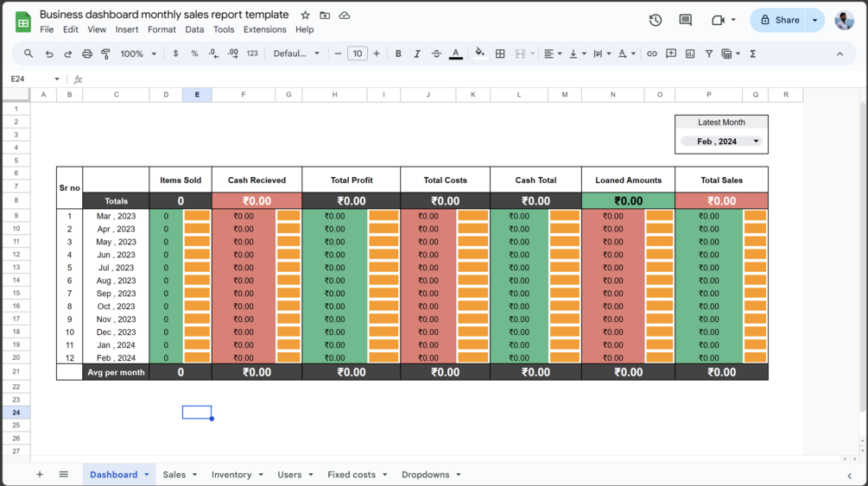Screen dimensions: 868x486
Task: Open the Latest Month Feb, 2024 dropdown
Action: pos(721,142)
